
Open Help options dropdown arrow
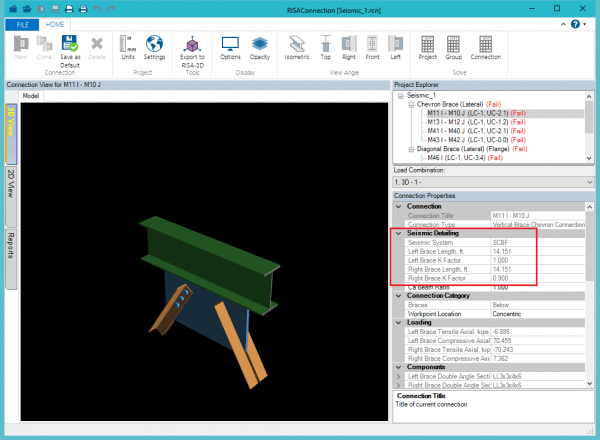585,24
